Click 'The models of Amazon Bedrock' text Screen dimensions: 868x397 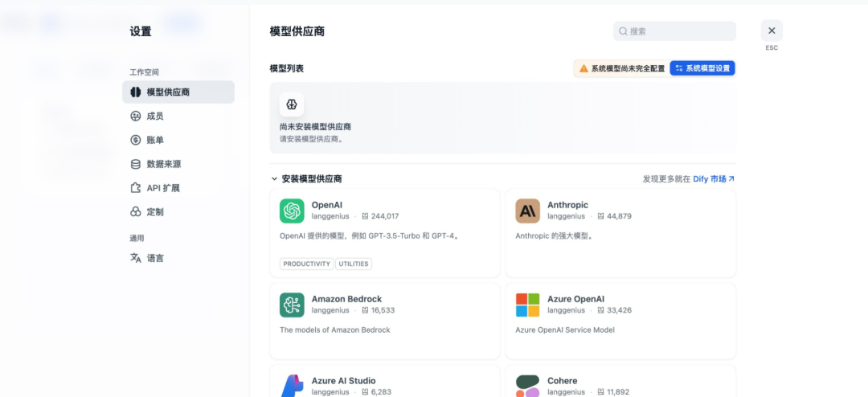pyautogui.click(x=335, y=330)
